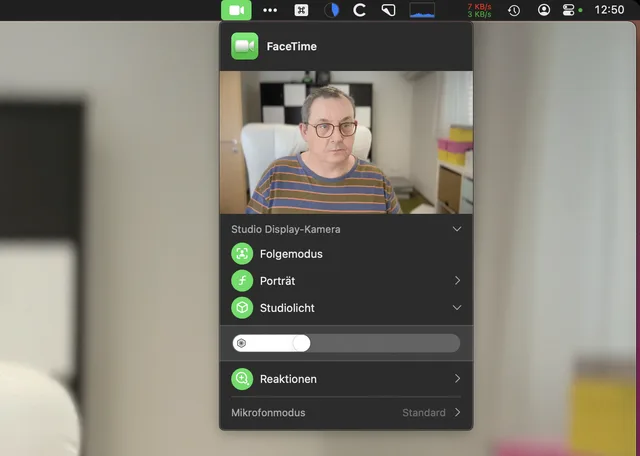The height and width of the screenshot is (456, 640).
Task: Click the Folgemodus label
Action: click(x=291, y=254)
